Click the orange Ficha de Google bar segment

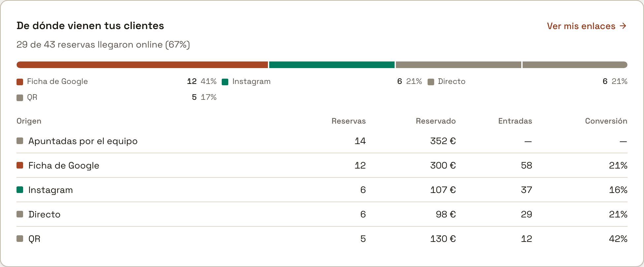(142, 65)
